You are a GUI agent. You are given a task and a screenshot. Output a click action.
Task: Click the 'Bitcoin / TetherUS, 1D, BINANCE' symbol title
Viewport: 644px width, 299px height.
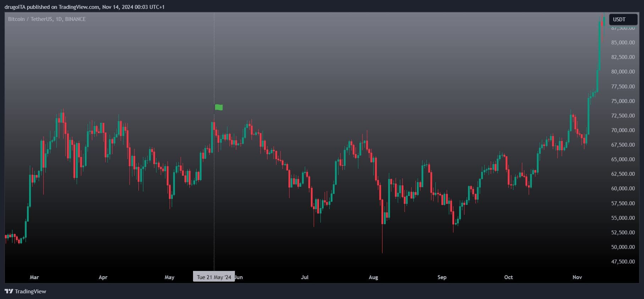pos(47,19)
